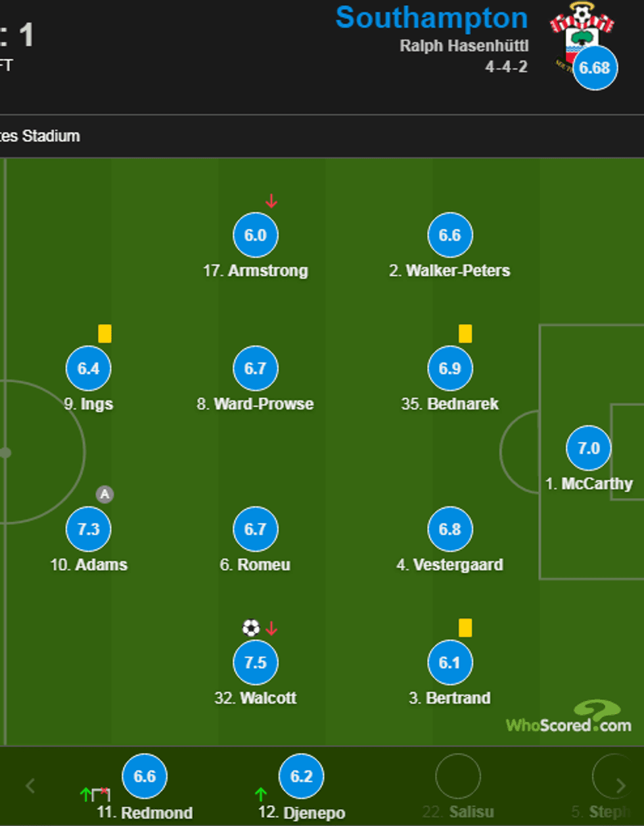Click the yellow card above Bednarek
Image resolution: width=644 pixels, height=826 pixels.
(465, 333)
